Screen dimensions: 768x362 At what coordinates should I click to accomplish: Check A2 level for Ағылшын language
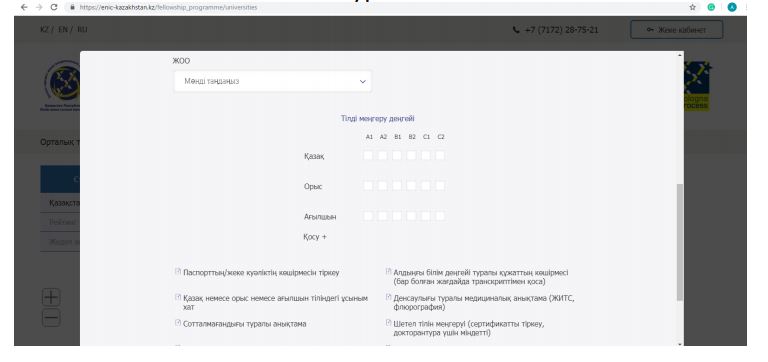(x=383, y=216)
